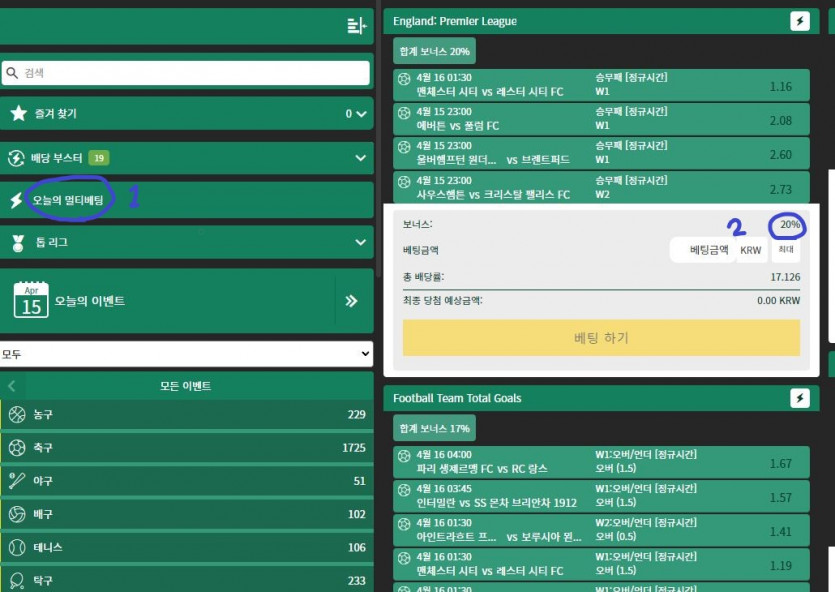Click the volleyball icon in sports list
The width and height of the screenshot is (835, 592).
tap(17, 514)
